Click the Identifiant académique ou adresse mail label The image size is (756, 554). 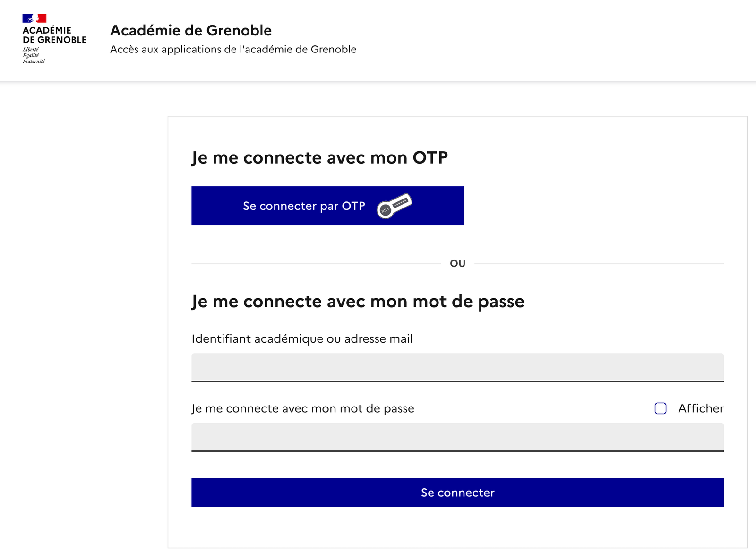(302, 338)
